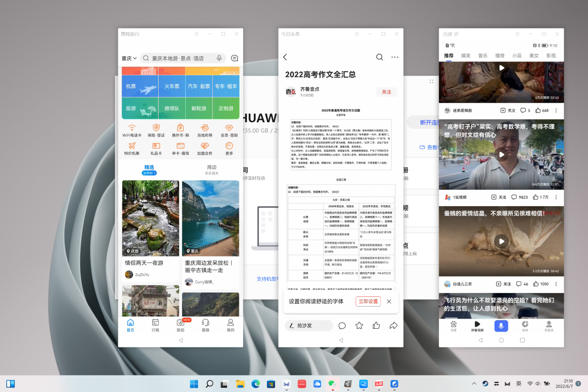Click 立即设置 font setting button
The width and height of the screenshot is (588, 392).
(x=368, y=301)
